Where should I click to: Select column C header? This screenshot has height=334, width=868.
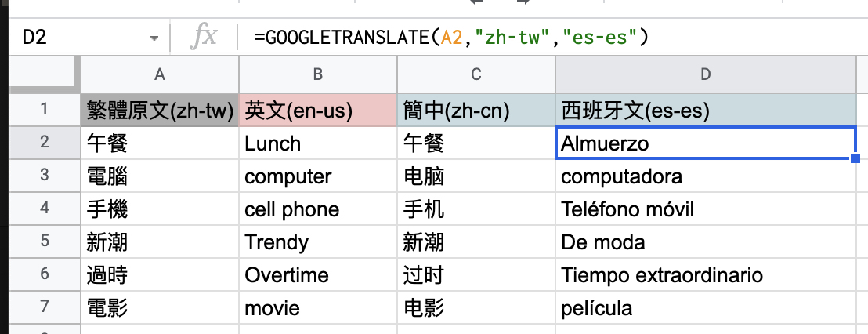(x=476, y=74)
